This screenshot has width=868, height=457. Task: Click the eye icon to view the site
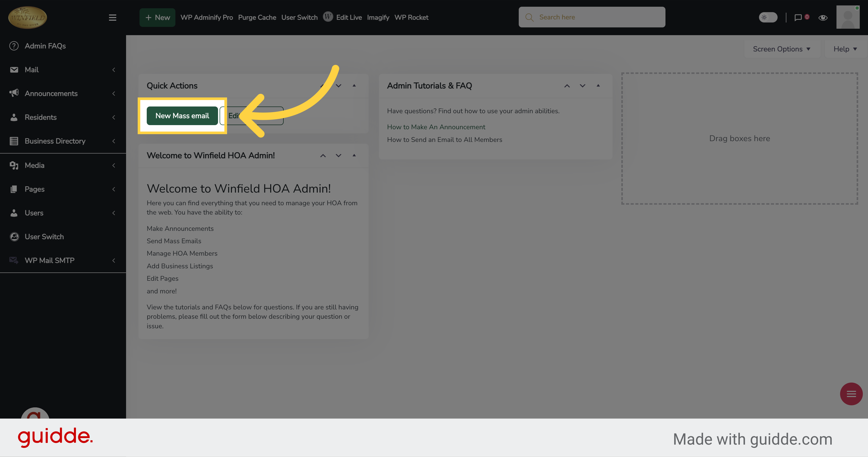(x=823, y=18)
